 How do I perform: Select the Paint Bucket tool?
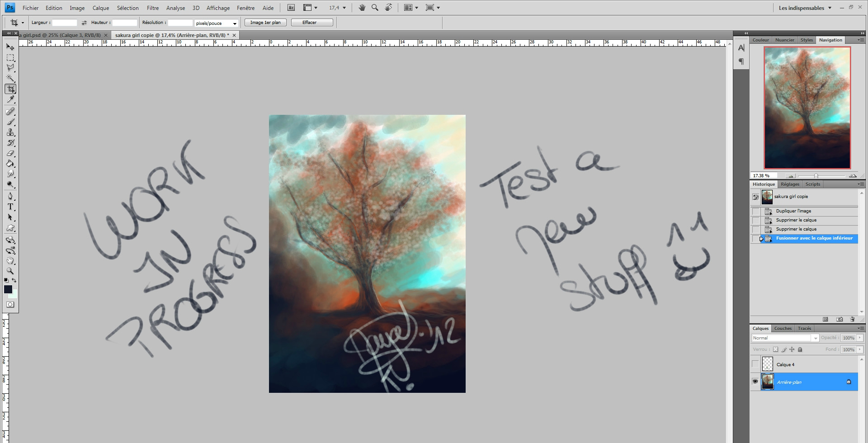tap(10, 164)
